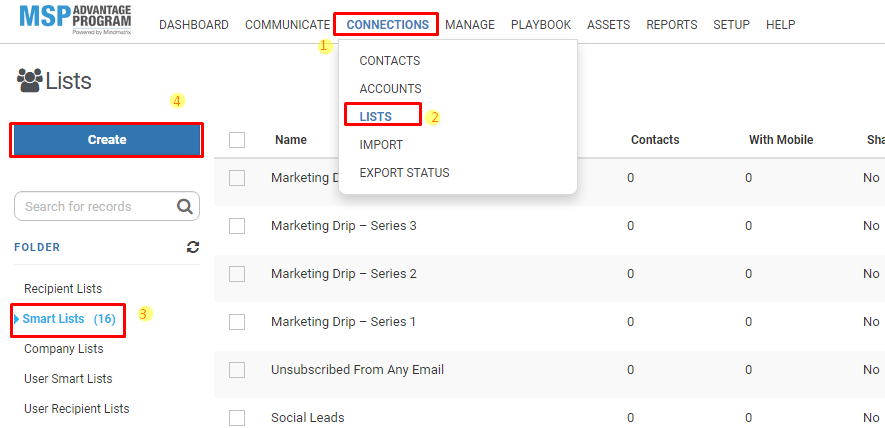Open the Communicate menu
Viewport: 885px width, 428px height.
pyautogui.click(x=287, y=25)
